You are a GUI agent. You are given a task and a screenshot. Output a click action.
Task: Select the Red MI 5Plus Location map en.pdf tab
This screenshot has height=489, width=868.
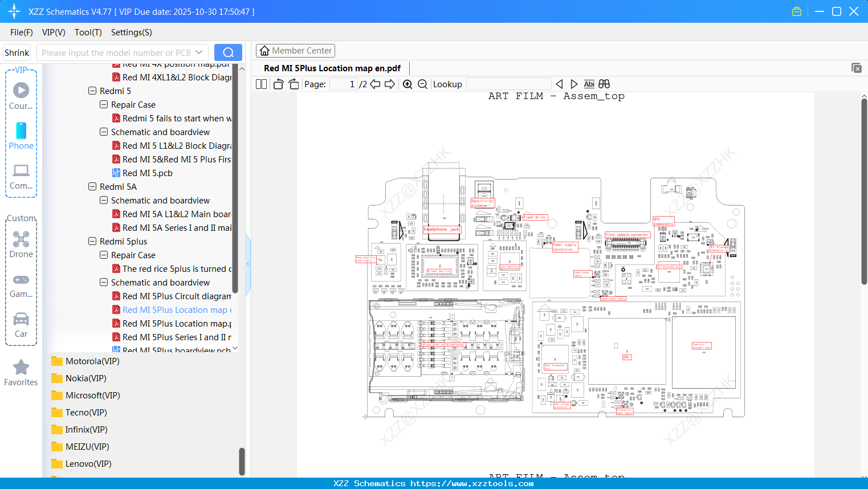point(332,68)
